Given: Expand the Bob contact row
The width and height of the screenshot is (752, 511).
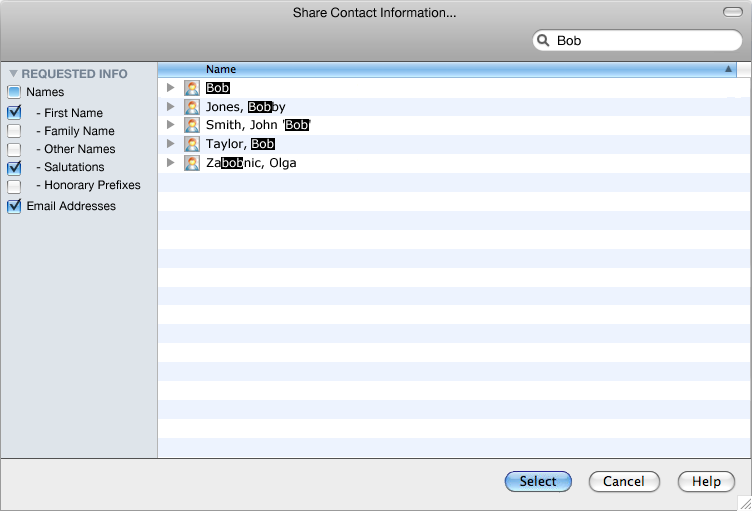Looking at the screenshot, I should [x=171, y=88].
